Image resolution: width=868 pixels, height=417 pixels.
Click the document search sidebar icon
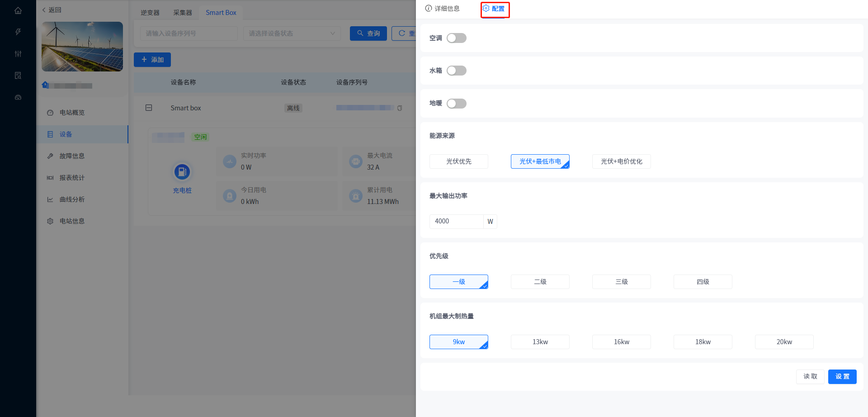click(x=18, y=76)
